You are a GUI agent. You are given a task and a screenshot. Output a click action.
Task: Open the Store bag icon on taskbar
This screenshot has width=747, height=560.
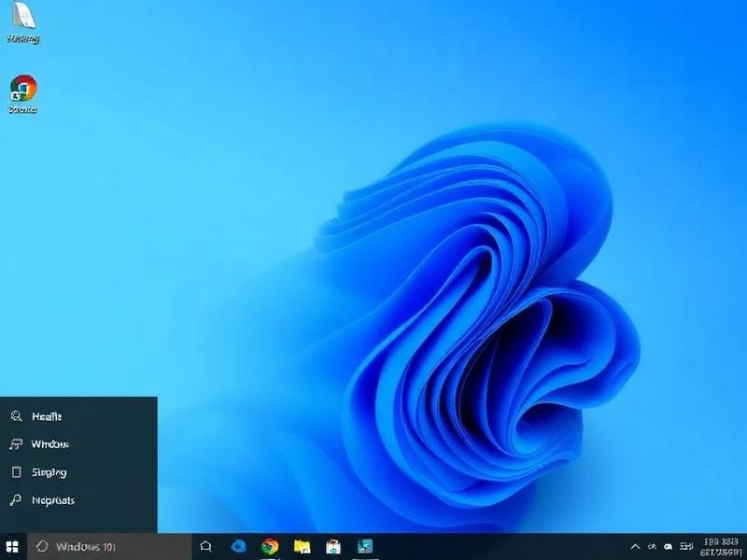tap(333, 547)
